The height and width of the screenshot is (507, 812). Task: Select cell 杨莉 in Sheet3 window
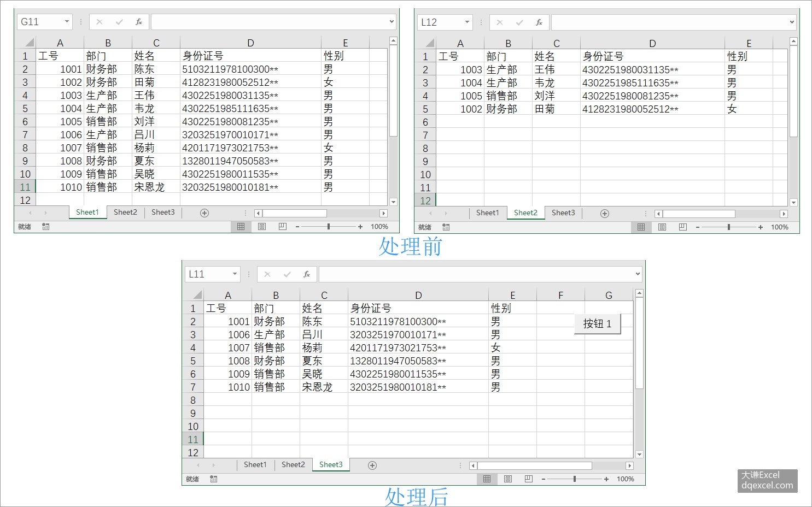(x=324, y=348)
